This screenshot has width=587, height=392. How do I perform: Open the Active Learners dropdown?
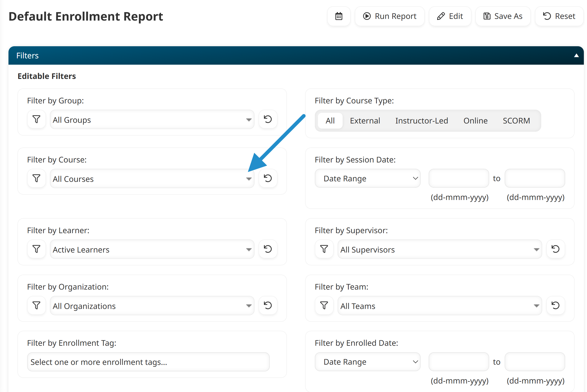[x=152, y=249]
